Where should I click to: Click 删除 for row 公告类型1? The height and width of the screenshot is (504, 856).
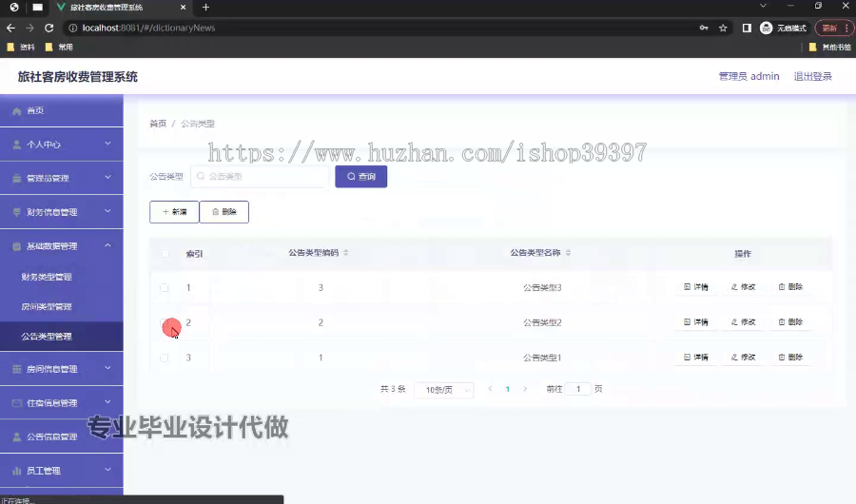[790, 358]
